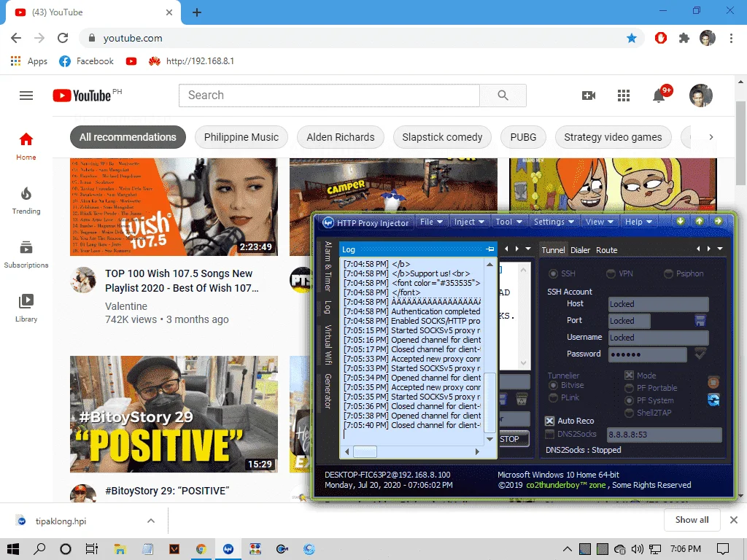Open YouTube account avatar menu
The width and height of the screenshot is (747, 560).
[701, 96]
